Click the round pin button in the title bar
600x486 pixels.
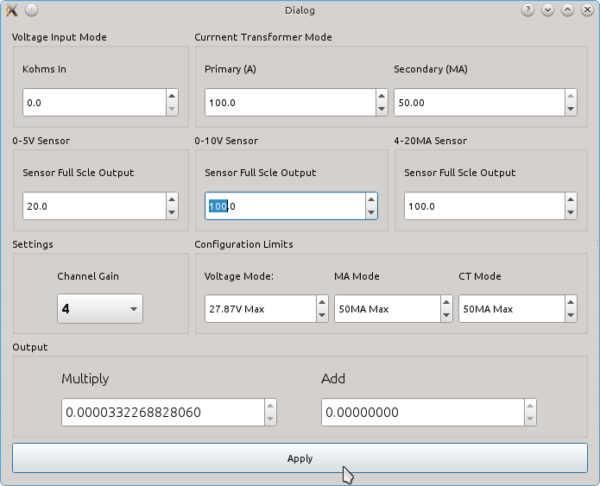(x=31, y=10)
